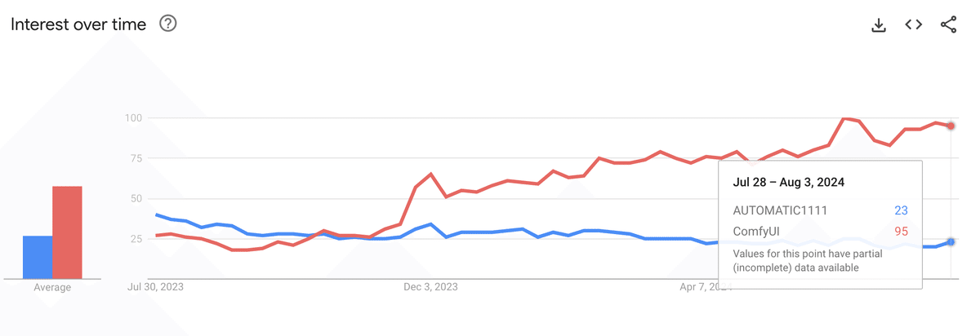Click the Average label under the bars

[x=52, y=287]
